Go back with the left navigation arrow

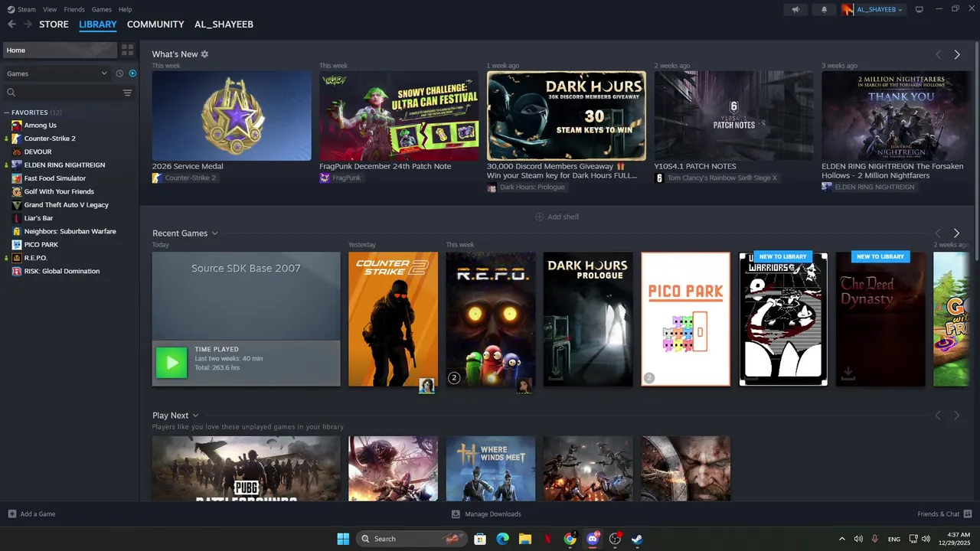point(11,24)
